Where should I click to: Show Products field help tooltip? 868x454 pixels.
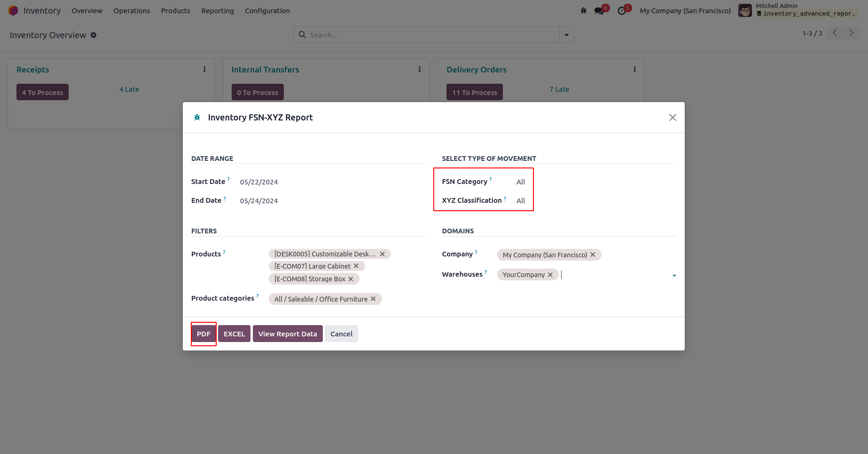(x=224, y=252)
